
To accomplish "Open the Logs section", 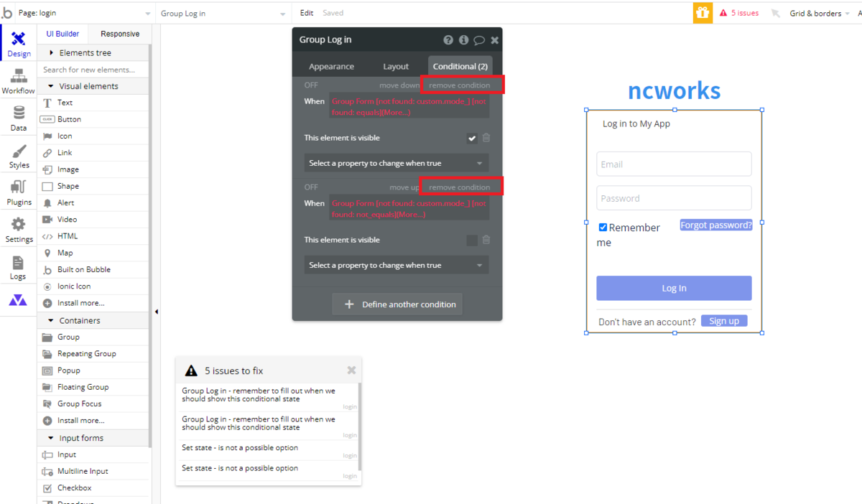I will pyautogui.click(x=19, y=268).
